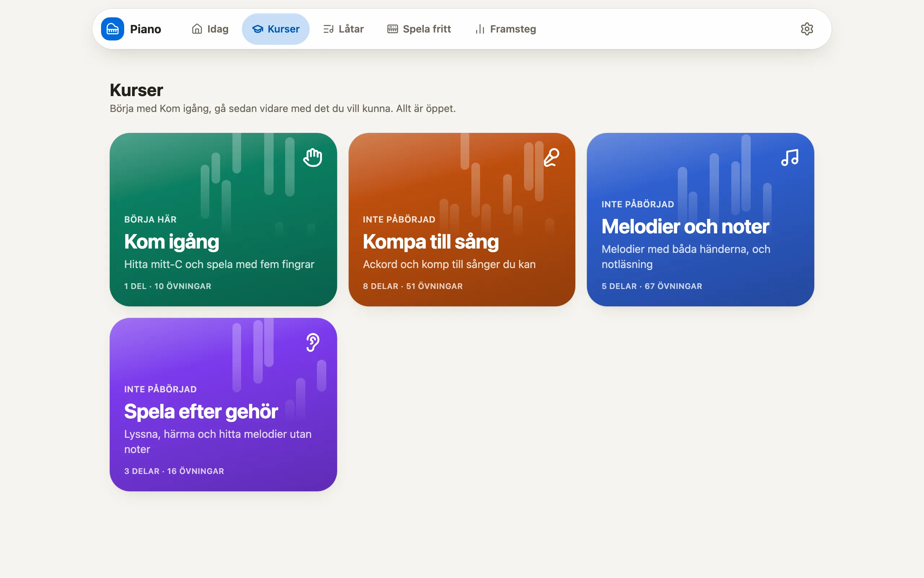Switch to the Låtar tab
The height and width of the screenshot is (578, 924).
coord(343,29)
